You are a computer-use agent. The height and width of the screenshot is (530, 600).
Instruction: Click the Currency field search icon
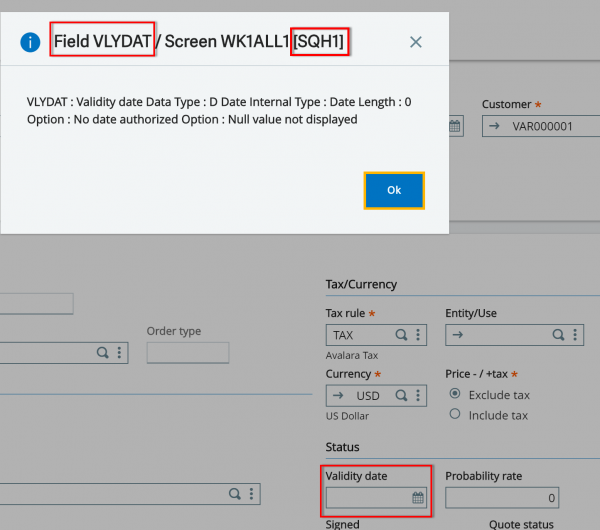(x=401, y=395)
